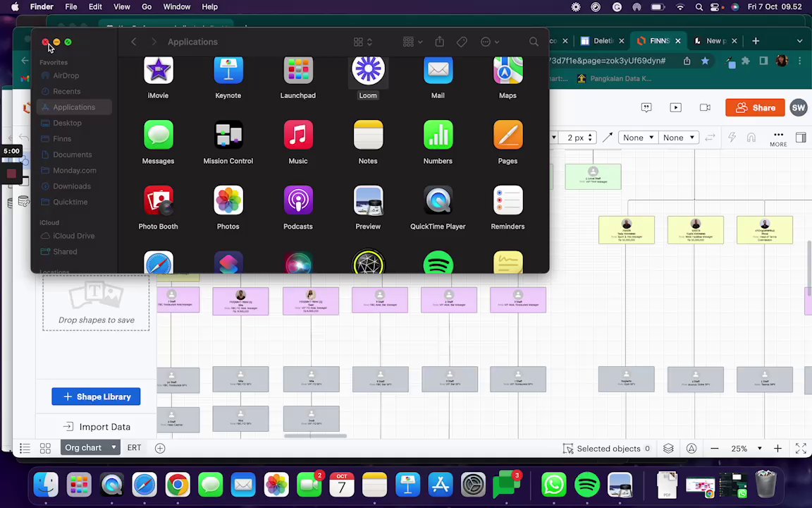
Task: Toggle the magnet snap icon in Lucidchart
Action: (751, 138)
